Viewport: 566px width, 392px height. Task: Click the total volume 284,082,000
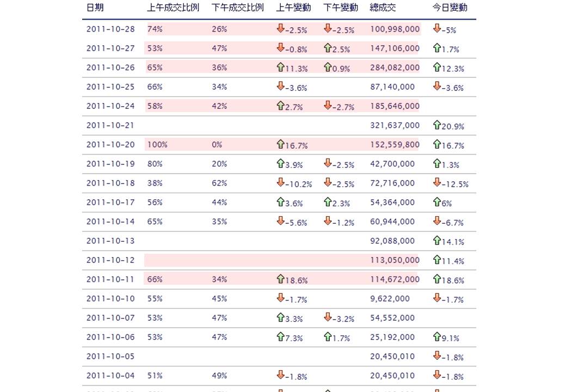point(395,68)
